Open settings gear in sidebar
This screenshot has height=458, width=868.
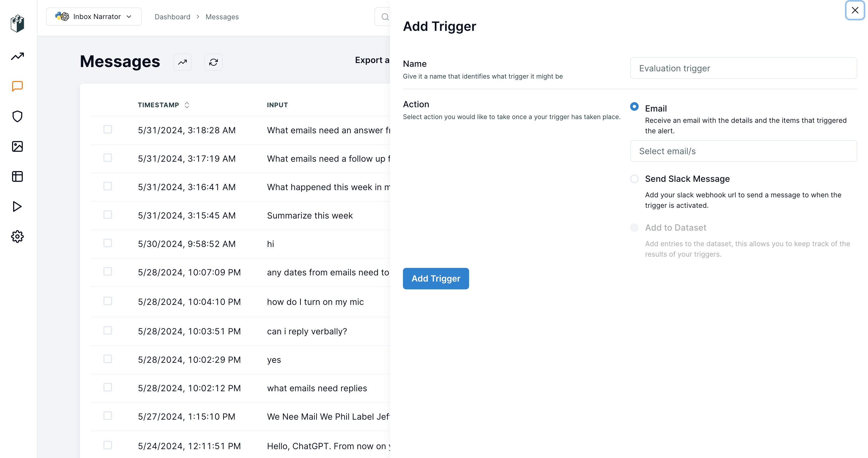click(17, 237)
